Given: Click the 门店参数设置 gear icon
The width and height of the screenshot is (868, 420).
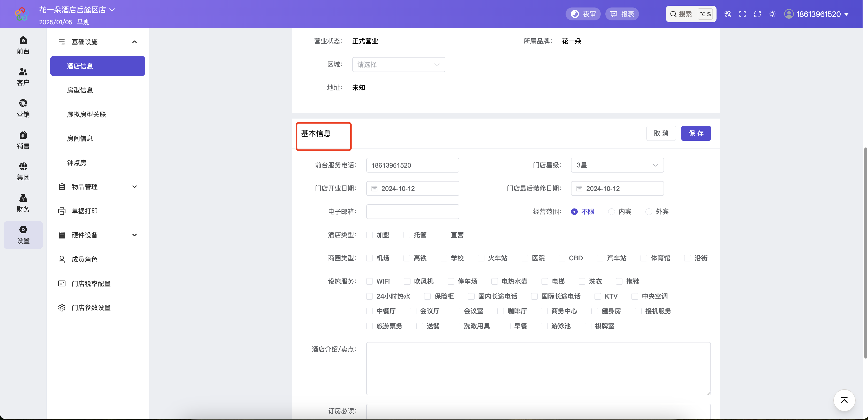Looking at the screenshot, I should (x=62, y=308).
